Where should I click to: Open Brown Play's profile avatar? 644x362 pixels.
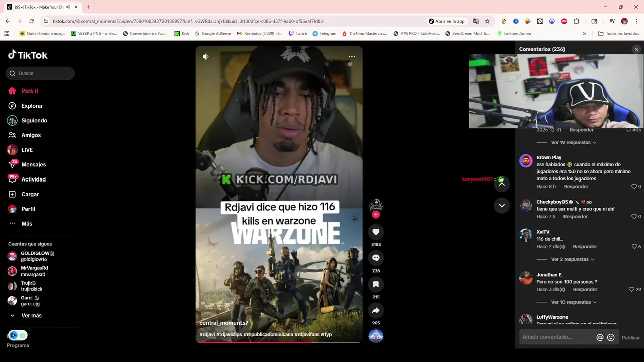point(526,161)
